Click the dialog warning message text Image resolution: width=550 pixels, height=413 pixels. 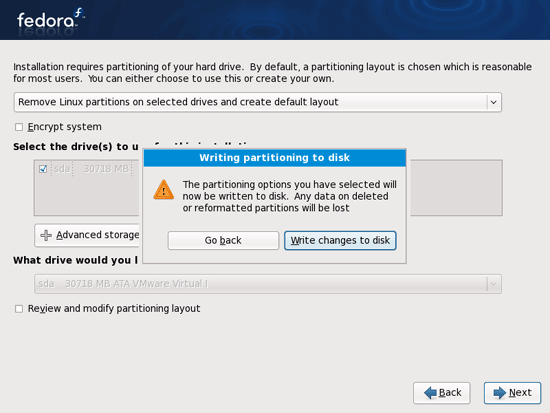289,196
